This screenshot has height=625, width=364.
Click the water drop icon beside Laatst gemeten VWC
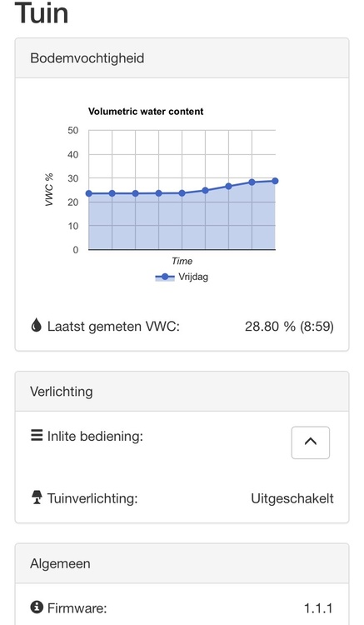(x=37, y=326)
